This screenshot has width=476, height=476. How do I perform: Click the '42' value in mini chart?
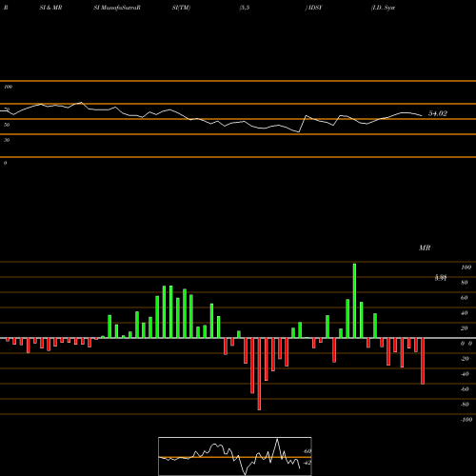point(307,463)
